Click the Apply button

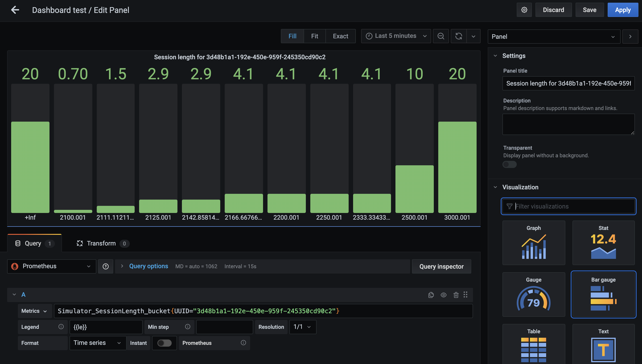[x=622, y=10]
